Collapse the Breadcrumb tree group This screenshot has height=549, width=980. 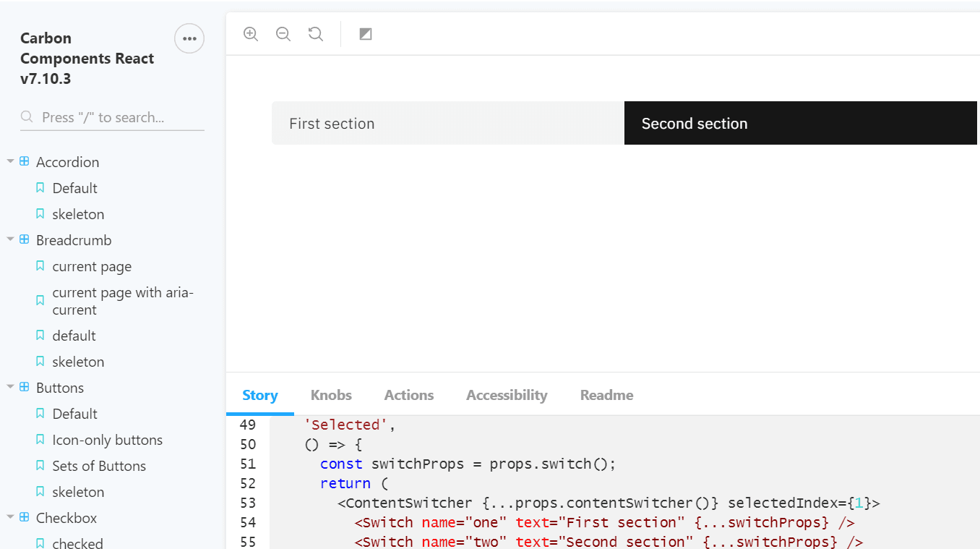(x=11, y=239)
